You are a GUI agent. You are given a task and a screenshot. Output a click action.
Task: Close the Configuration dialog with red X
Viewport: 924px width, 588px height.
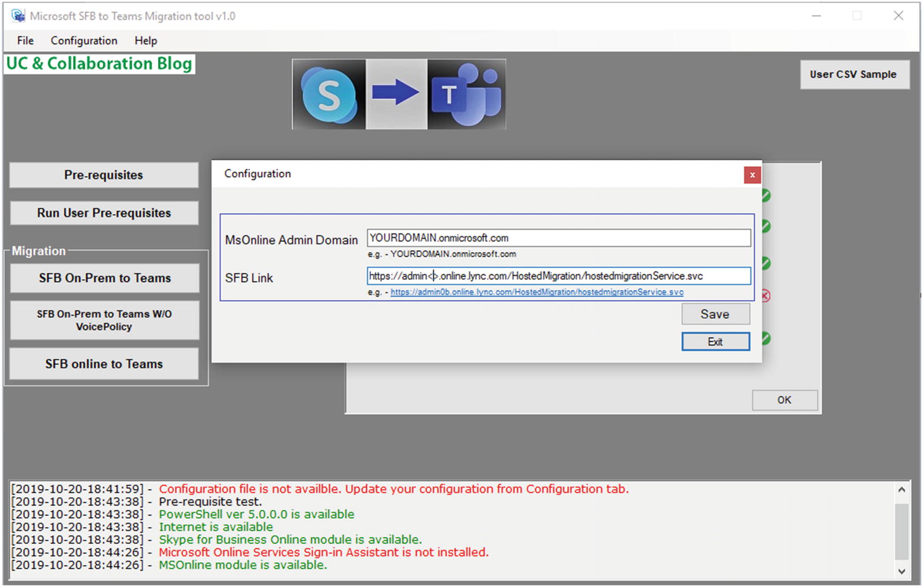pyautogui.click(x=752, y=175)
